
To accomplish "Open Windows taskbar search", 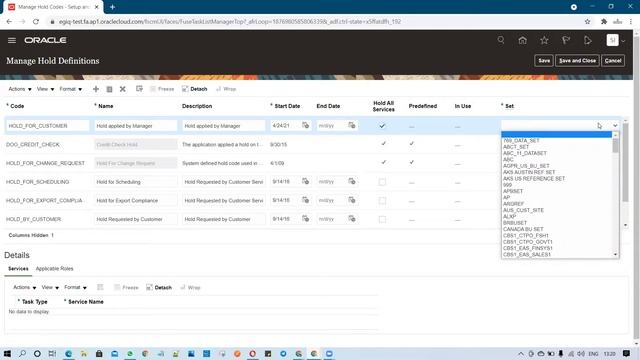I will click(x=22, y=353).
